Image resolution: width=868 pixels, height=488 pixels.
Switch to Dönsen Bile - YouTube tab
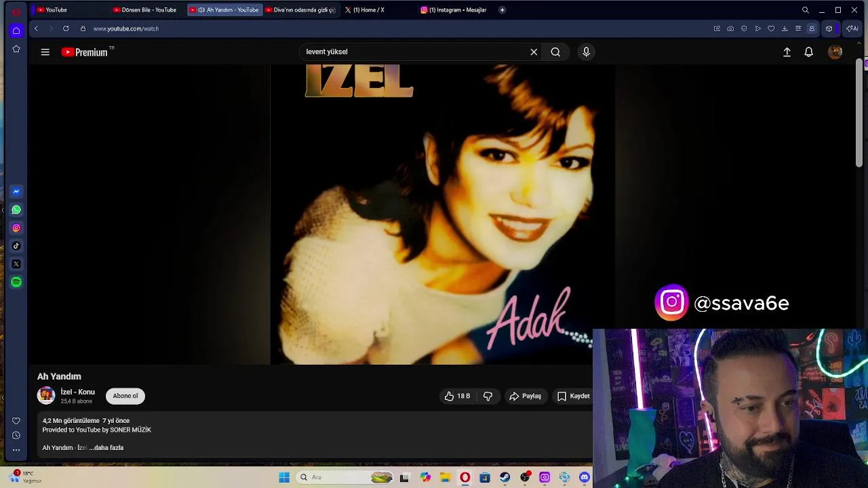coord(146,9)
